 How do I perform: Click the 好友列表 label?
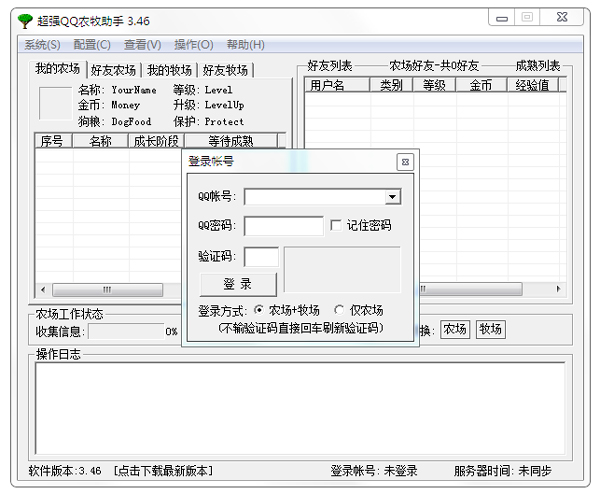(329, 66)
